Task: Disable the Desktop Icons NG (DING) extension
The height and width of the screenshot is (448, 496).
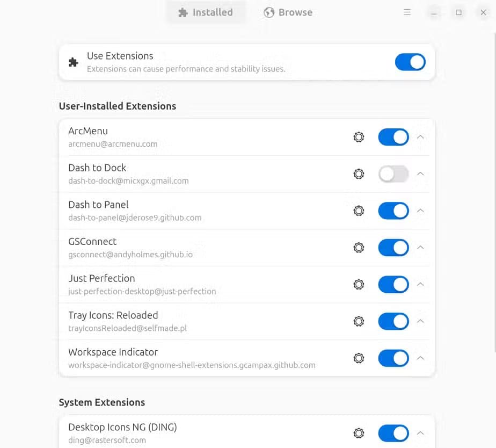Action: coord(393,433)
